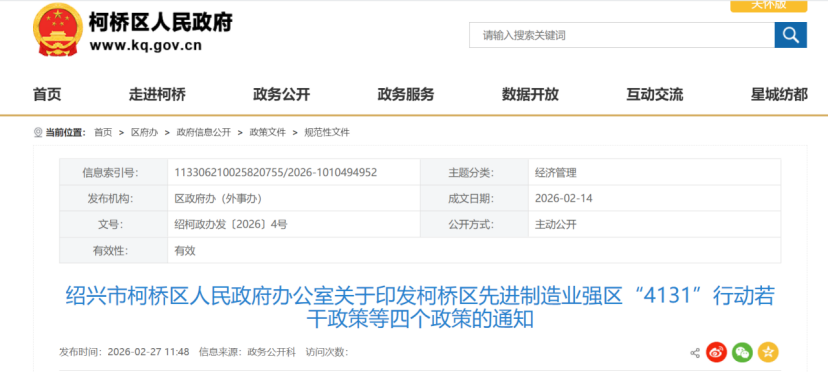Open the 星城纺都 navigation menu

pyautogui.click(x=779, y=95)
